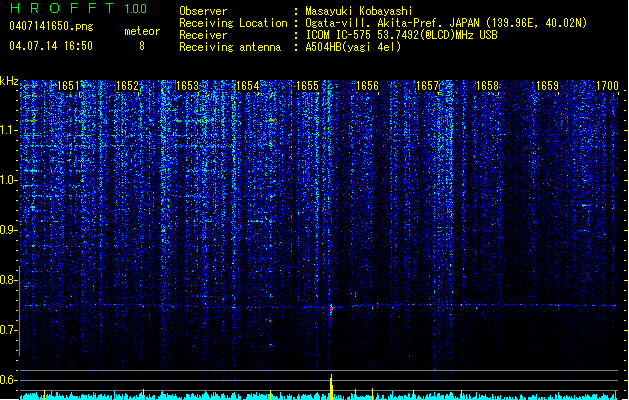Click the 0.7 kHz axis label
The height and width of the screenshot is (400, 629).
click(x=9, y=330)
